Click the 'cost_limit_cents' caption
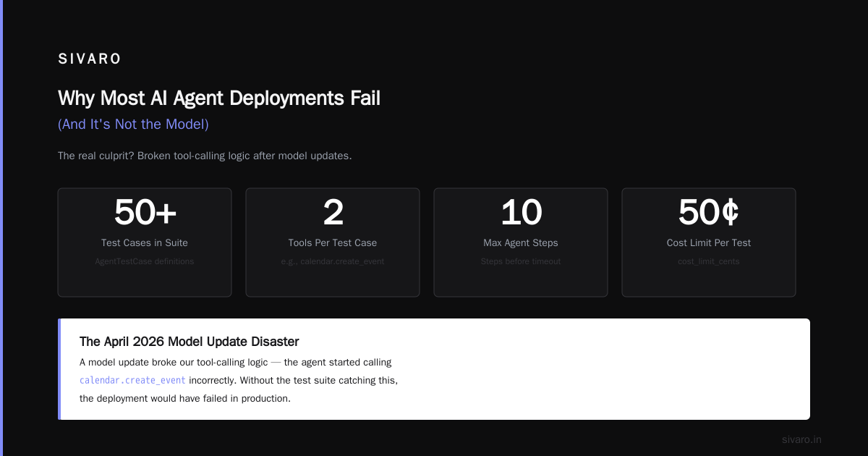The image size is (868, 456). (709, 261)
